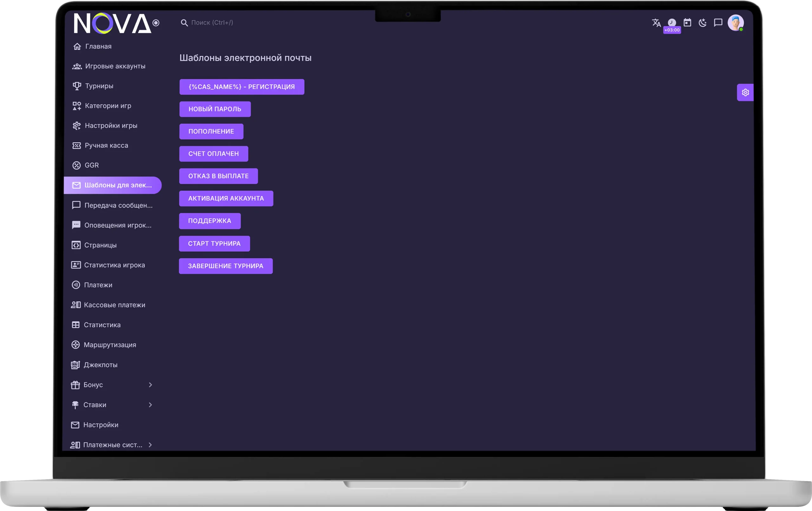Expand the Ставки submenu chevron
The image size is (812, 511).
[x=150, y=405]
